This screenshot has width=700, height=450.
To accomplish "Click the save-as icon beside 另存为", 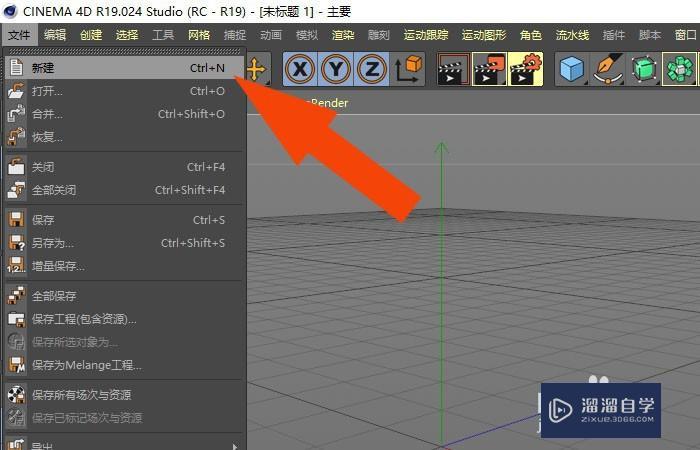I will click(x=17, y=243).
